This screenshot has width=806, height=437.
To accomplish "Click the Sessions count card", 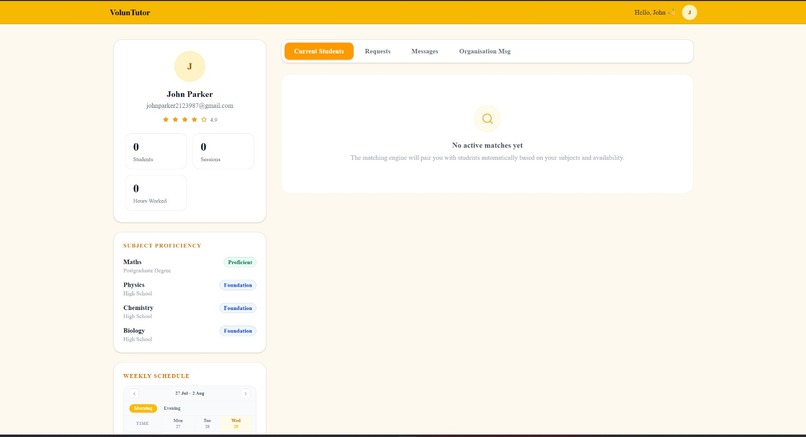I will click(224, 151).
